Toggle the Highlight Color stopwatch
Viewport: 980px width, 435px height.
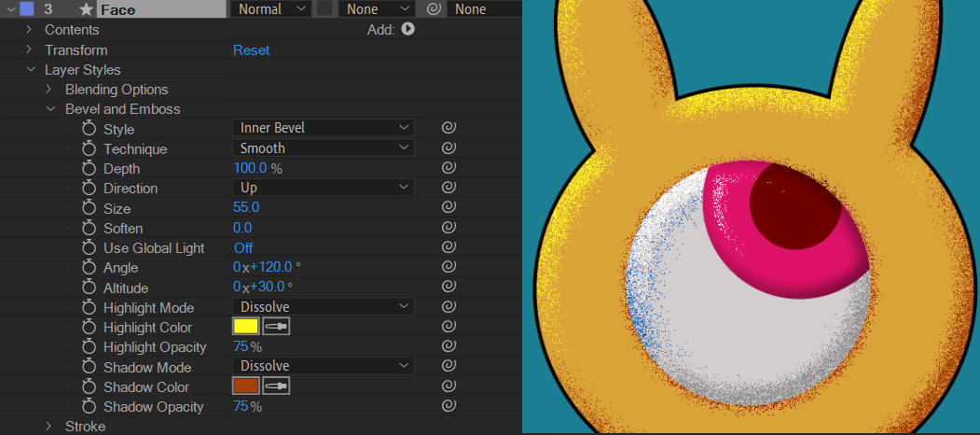(x=90, y=328)
